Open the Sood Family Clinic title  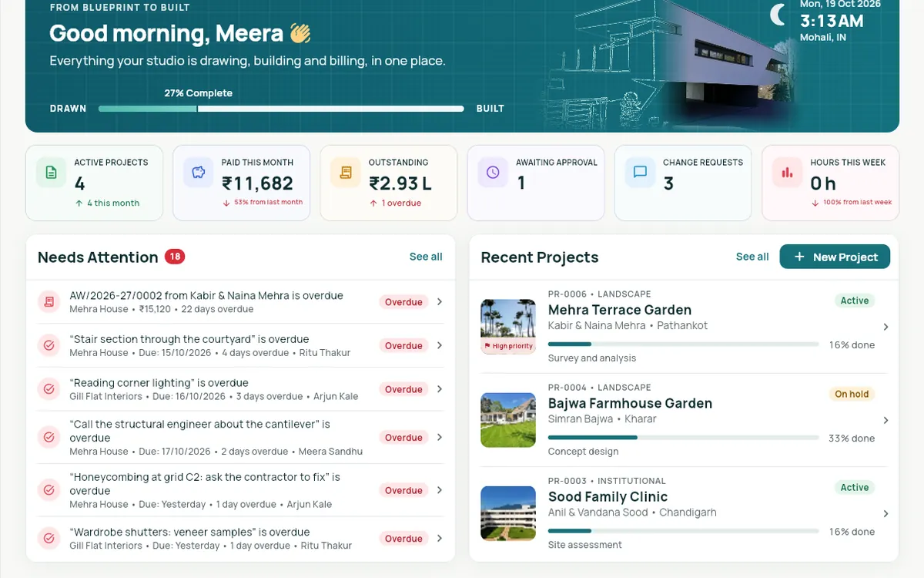608,497
